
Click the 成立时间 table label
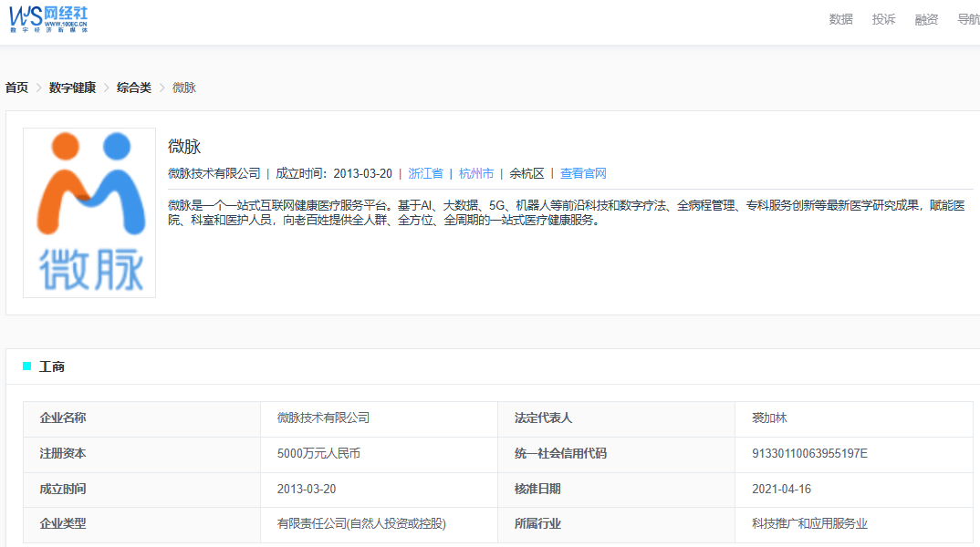tap(62, 489)
